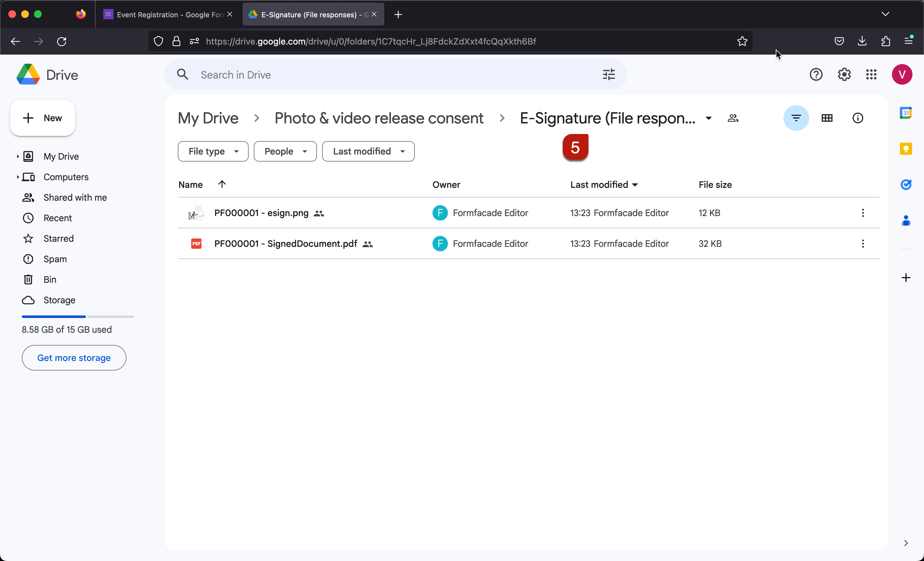This screenshot has width=924, height=561.
Task: Open Tasks in the side panel
Action: [906, 184]
